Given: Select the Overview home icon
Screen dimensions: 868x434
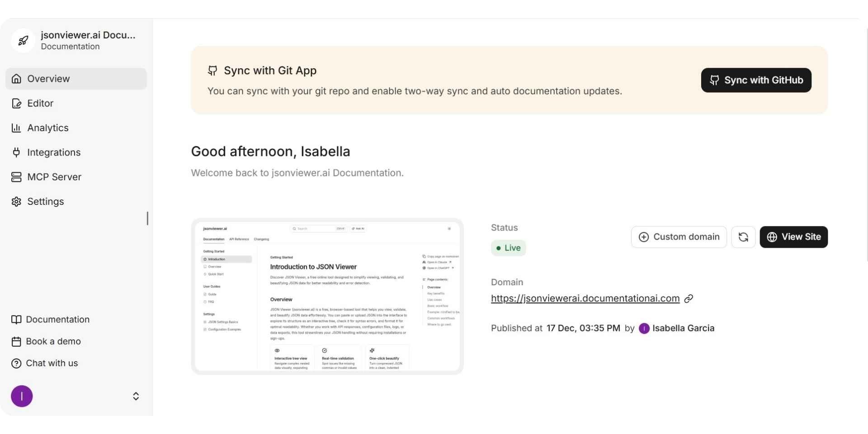Looking at the screenshot, I should click(16, 79).
